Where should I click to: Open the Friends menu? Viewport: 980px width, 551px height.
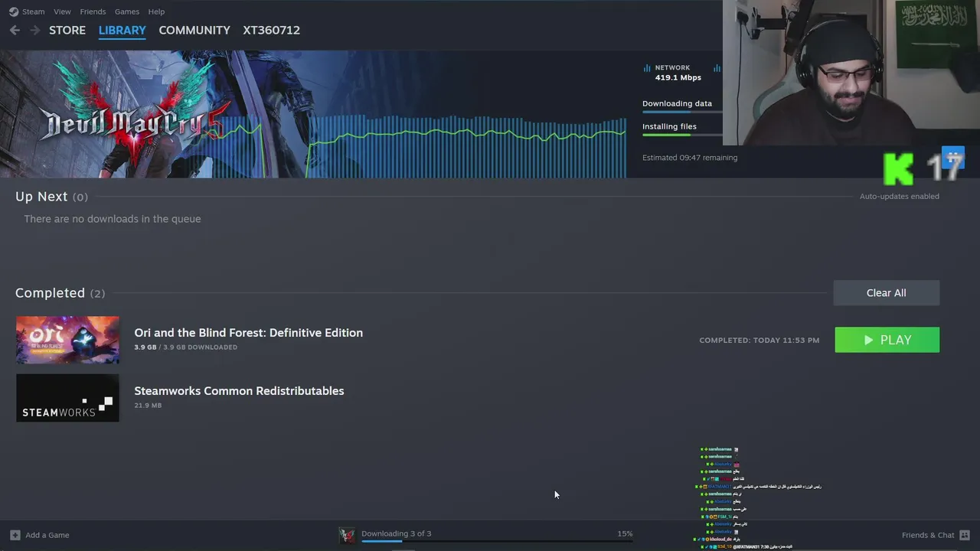[x=93, y=11]
